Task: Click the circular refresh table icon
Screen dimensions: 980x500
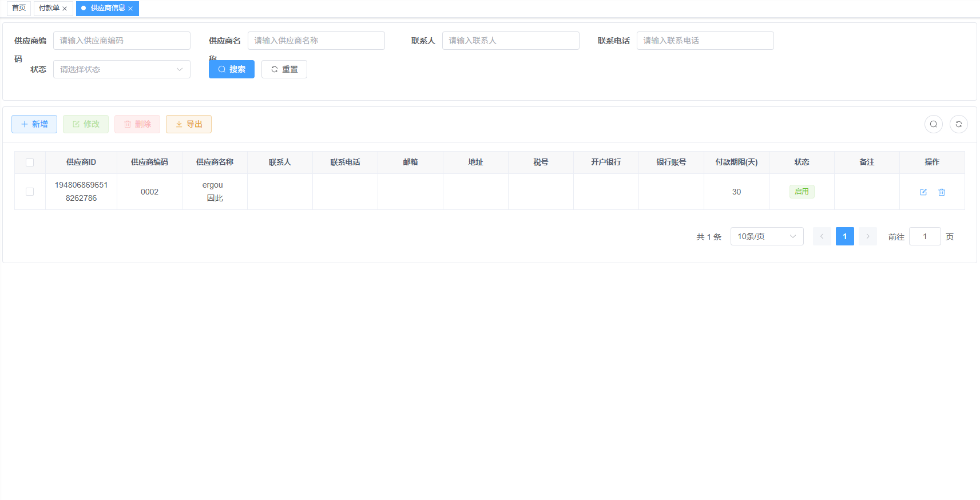Action: (959, 124)
